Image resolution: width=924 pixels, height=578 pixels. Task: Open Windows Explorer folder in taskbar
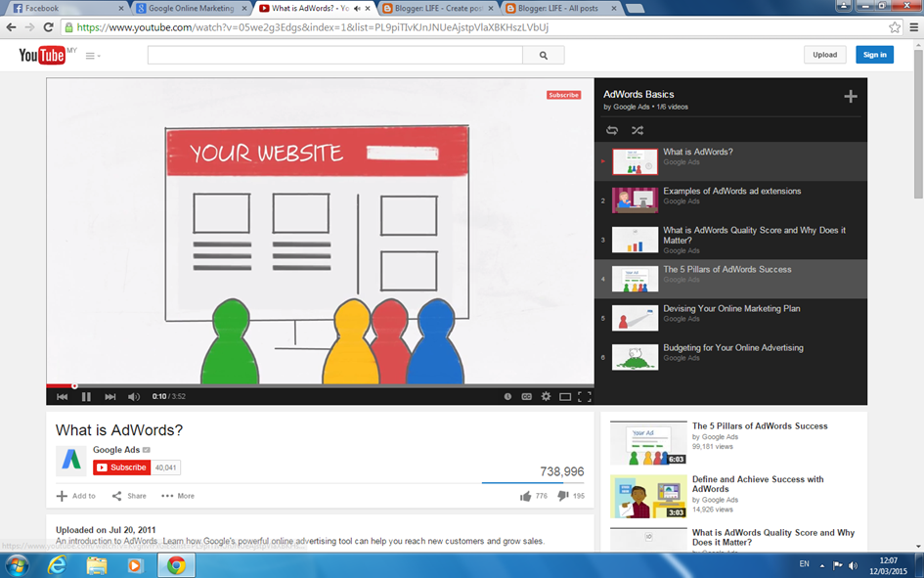[x=97, y=565]
